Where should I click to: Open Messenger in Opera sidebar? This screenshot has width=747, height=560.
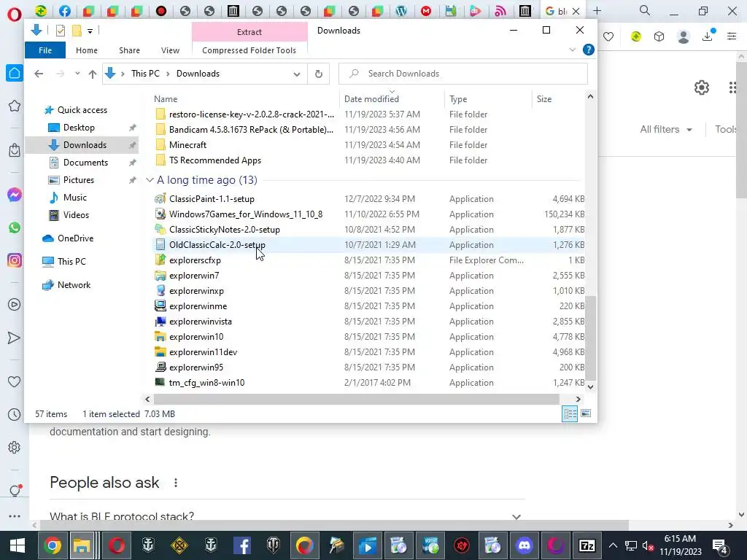(x=15, y=195)
